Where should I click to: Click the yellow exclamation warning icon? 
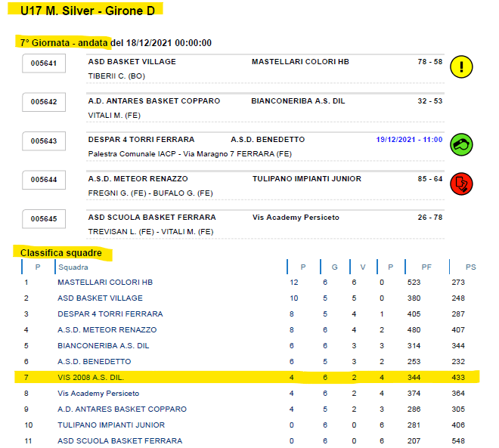[x=461, y=66]
